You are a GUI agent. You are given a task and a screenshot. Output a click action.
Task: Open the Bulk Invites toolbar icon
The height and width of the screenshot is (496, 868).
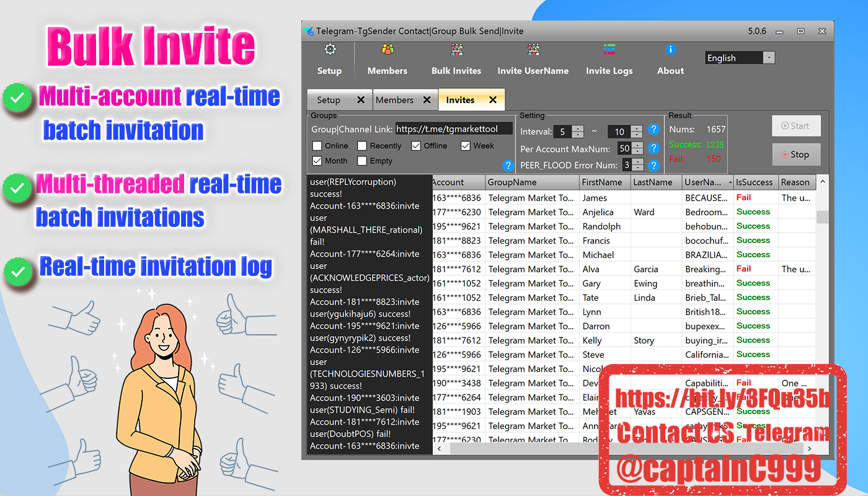[456, 50]
